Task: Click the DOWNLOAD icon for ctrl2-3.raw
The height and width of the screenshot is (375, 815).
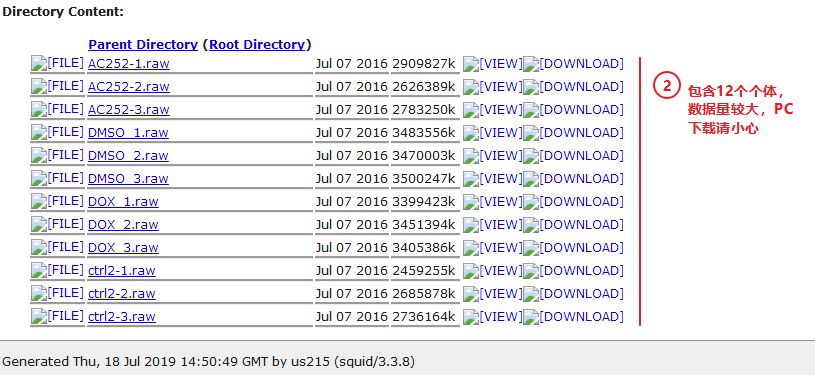Action: pos(573,316)
